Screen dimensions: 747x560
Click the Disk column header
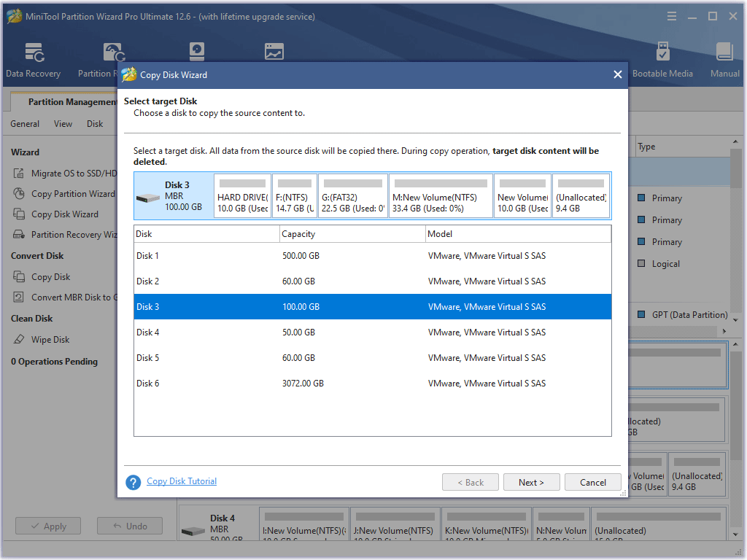point(206,234)
